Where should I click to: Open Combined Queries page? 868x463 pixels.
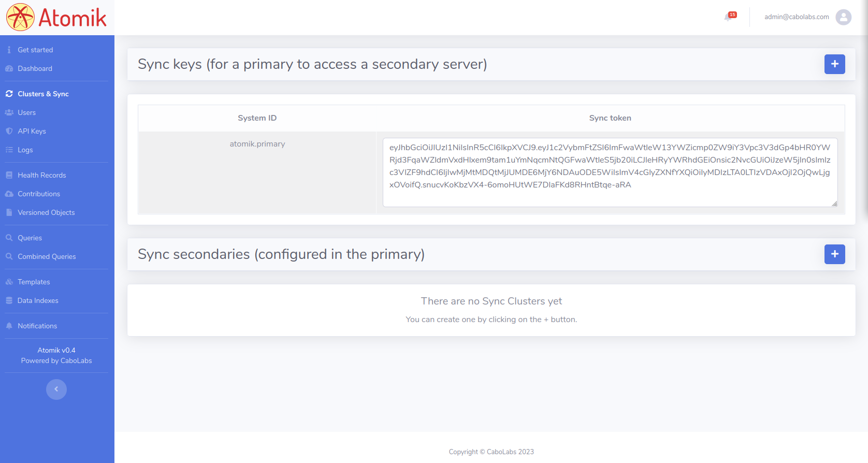tap(47, 256)
